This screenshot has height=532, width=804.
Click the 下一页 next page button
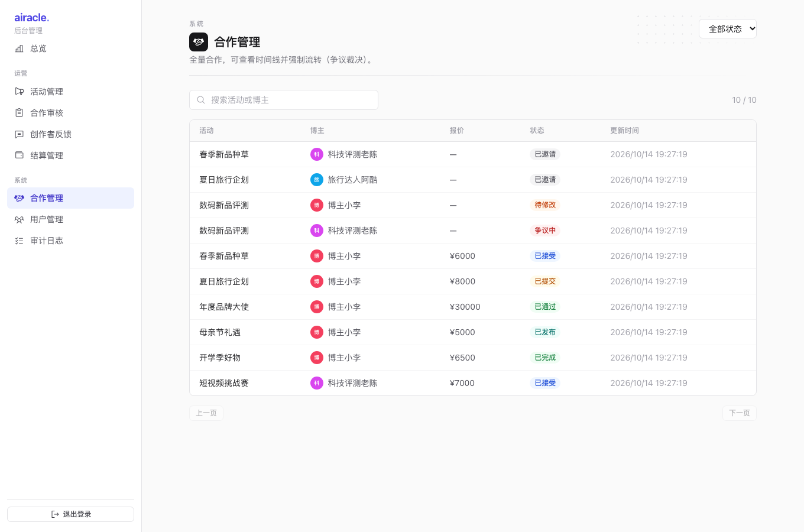tap(740, 413)
